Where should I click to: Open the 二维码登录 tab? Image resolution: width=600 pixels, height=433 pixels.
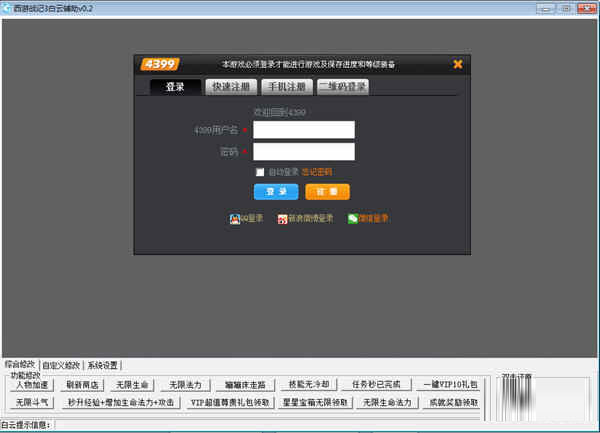343,87
